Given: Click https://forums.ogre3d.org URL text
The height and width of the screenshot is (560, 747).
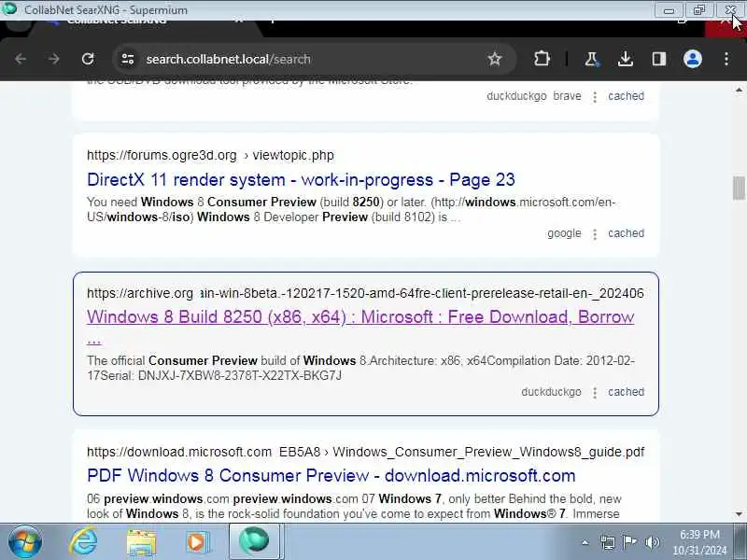Looking at the screenshot, I should 162,155.
